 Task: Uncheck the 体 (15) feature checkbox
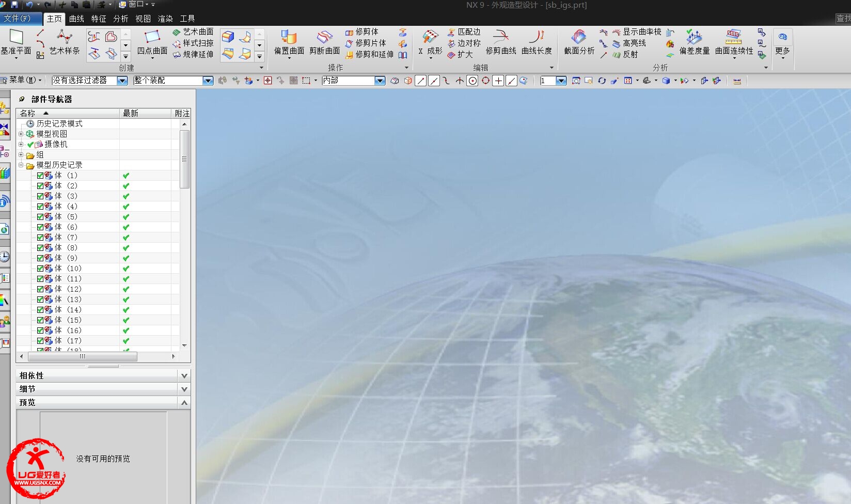point(40,320)
